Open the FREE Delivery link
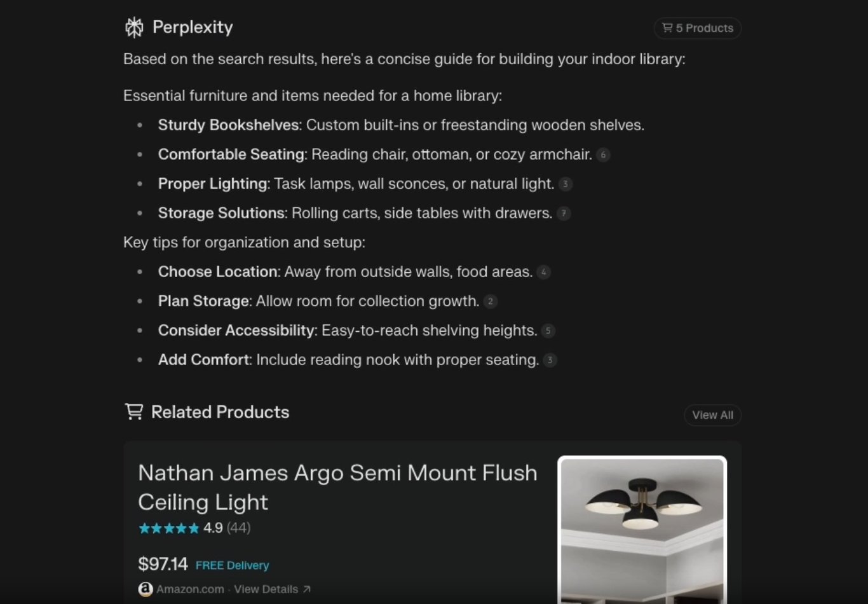 [x=232, y=565]
